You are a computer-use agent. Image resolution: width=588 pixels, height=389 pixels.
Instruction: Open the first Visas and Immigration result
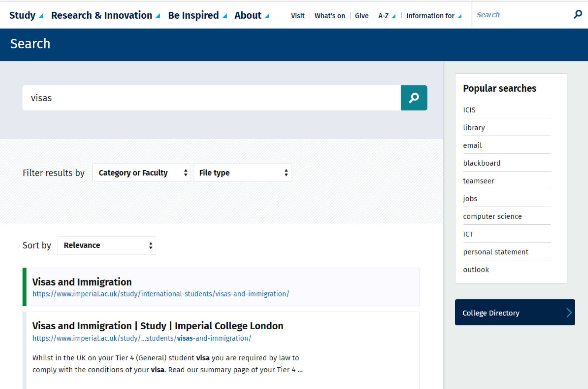coord(82,282)
